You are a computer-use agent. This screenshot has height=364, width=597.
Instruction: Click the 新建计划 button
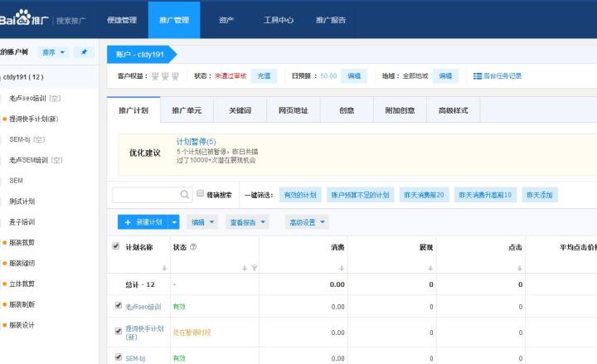144,222
